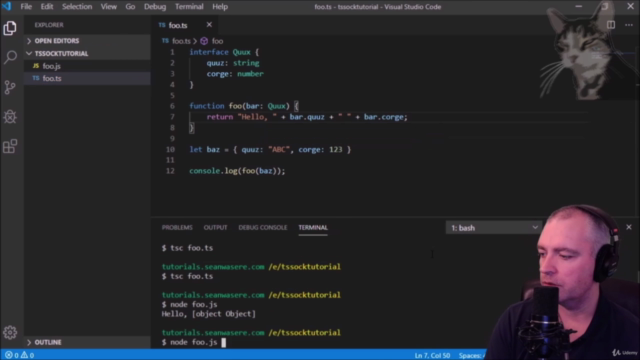This screenshot has height=360, width=640.
Task: Open the Edit menu
Action: point(47,7)
